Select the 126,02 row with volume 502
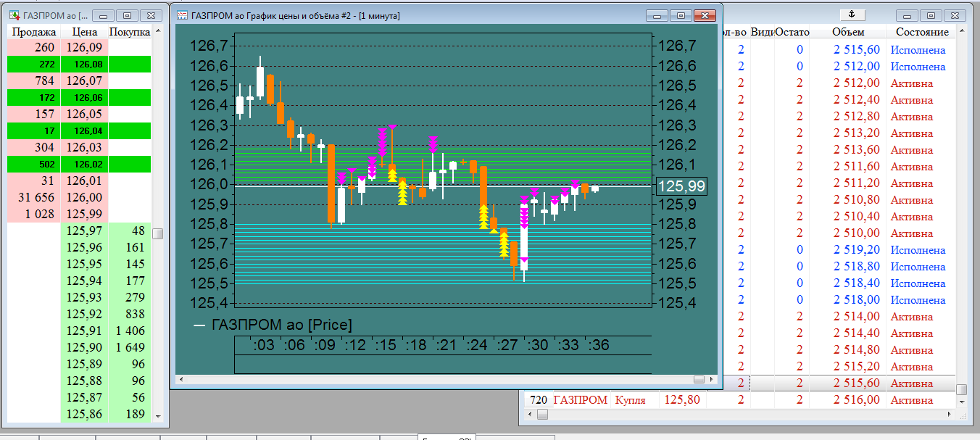 79,165
